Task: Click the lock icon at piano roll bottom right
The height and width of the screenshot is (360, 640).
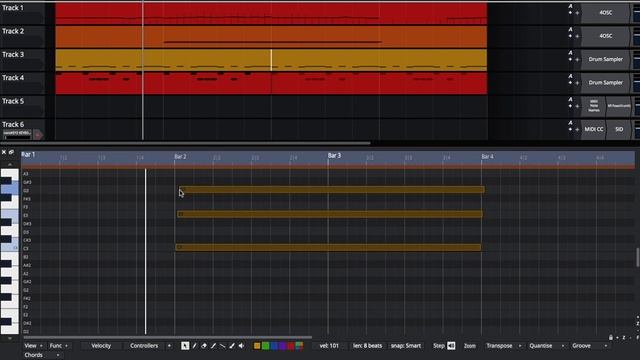Action: click(611, 338)
